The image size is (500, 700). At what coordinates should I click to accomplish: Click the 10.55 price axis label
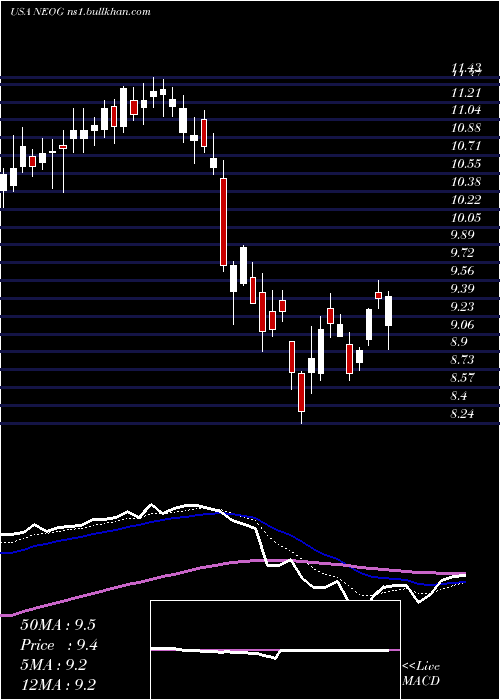[x=466, y=164]
